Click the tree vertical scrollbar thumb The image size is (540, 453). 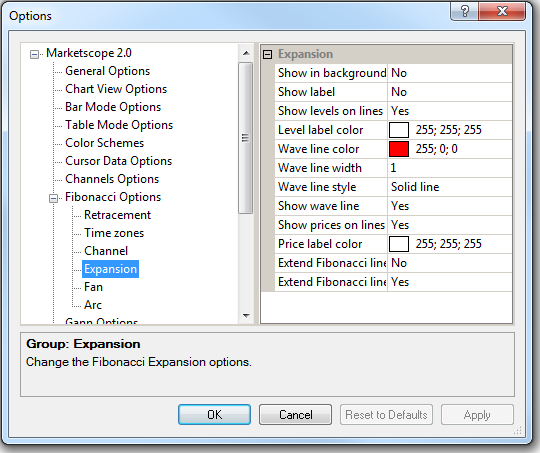[x=246, y=138]
